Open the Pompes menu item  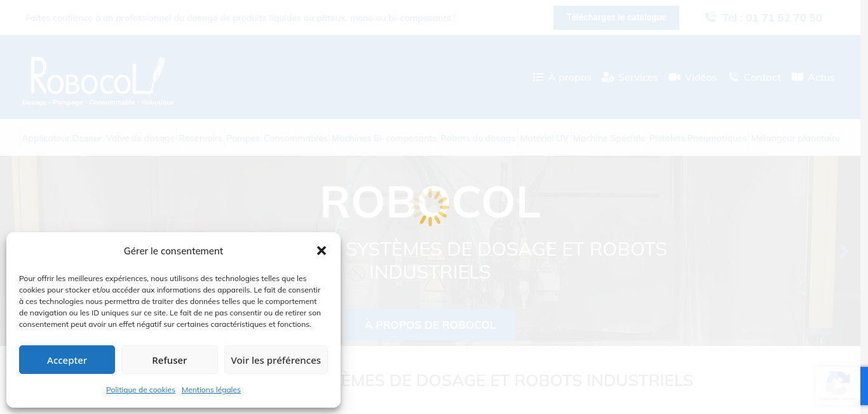tap(243, 138)
